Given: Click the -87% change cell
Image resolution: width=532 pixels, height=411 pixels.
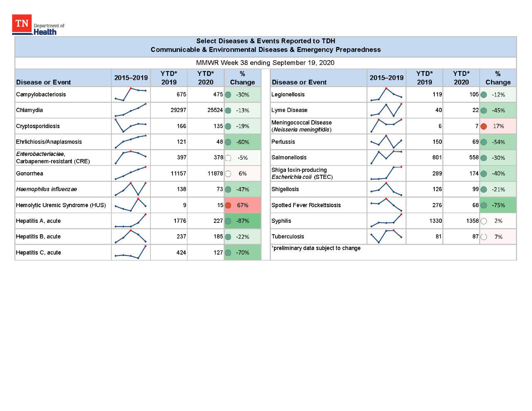Looking at the screenshot, I should click(243, 221).
